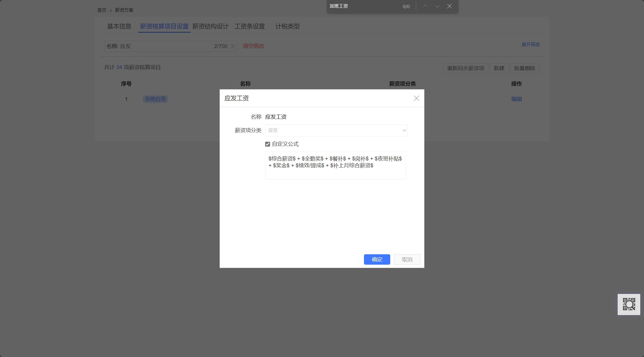Click the 清空筛选 link

253,46
